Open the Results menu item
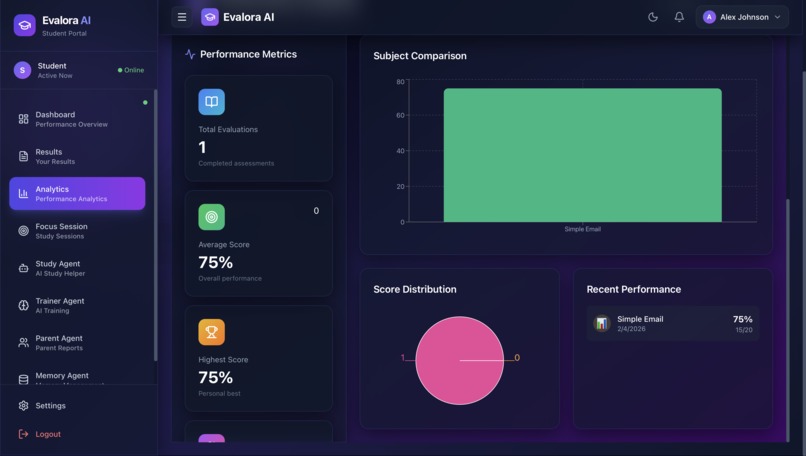Image resolution: width=806 pixels, height=456 pixels. click(x=77, y=156)
